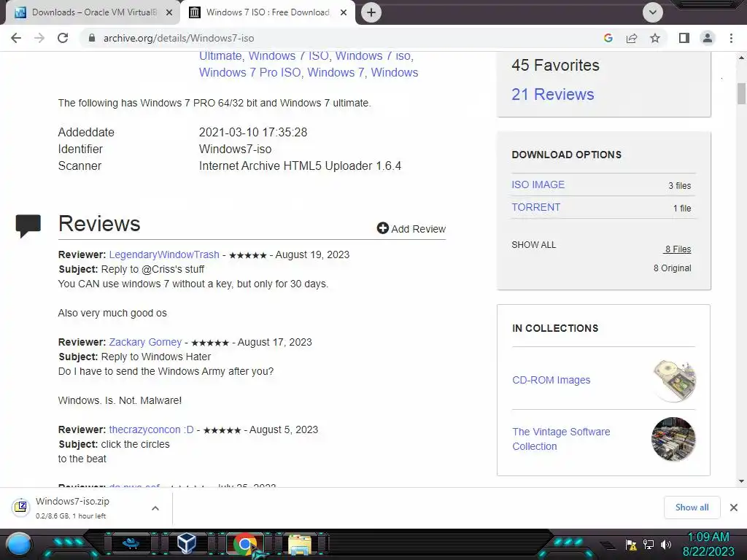Click the Chrome taskbar icon

tap(245, 544)
